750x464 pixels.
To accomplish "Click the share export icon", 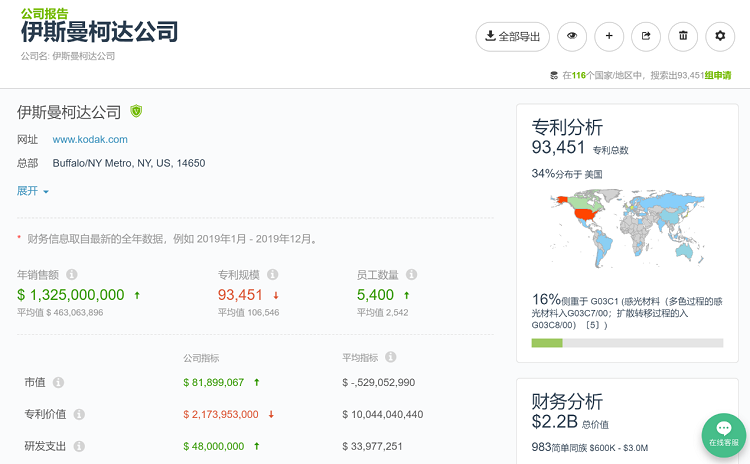I will (x=646, y=37).
